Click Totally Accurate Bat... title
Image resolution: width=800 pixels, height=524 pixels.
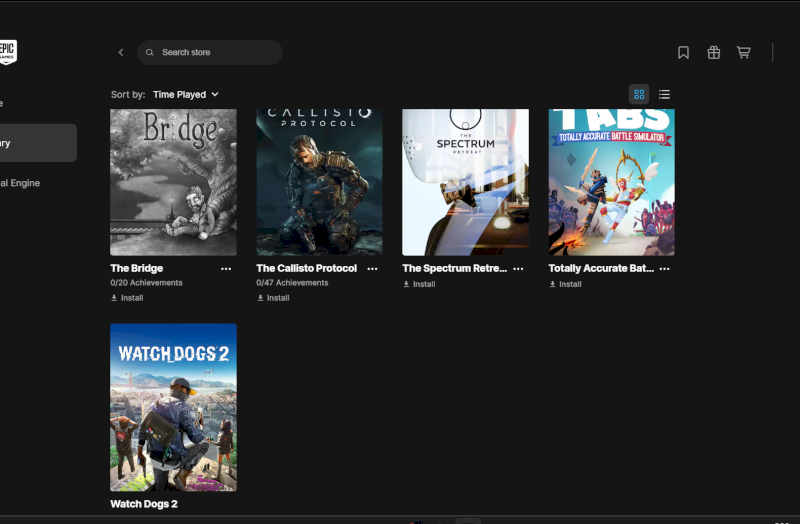click(601, 268)
